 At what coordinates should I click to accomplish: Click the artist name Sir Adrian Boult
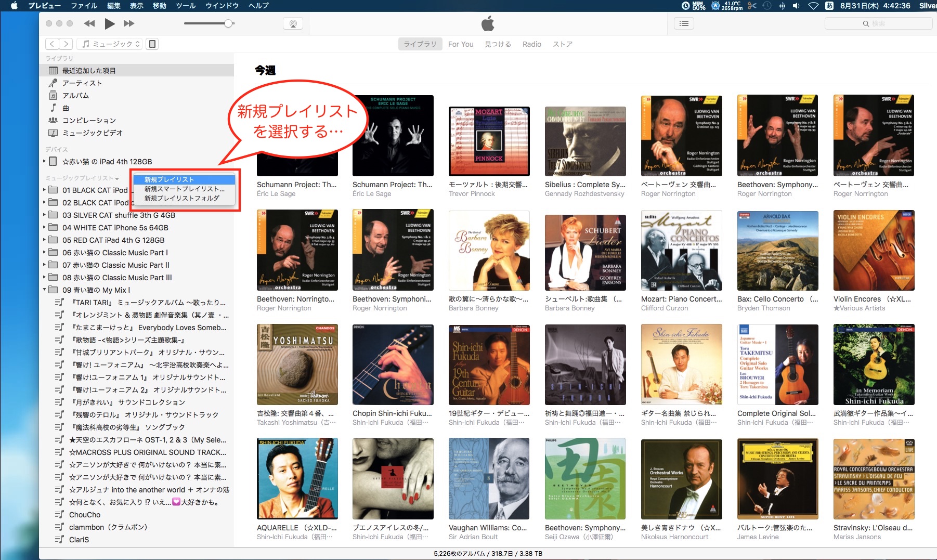(x=473, y=537)
